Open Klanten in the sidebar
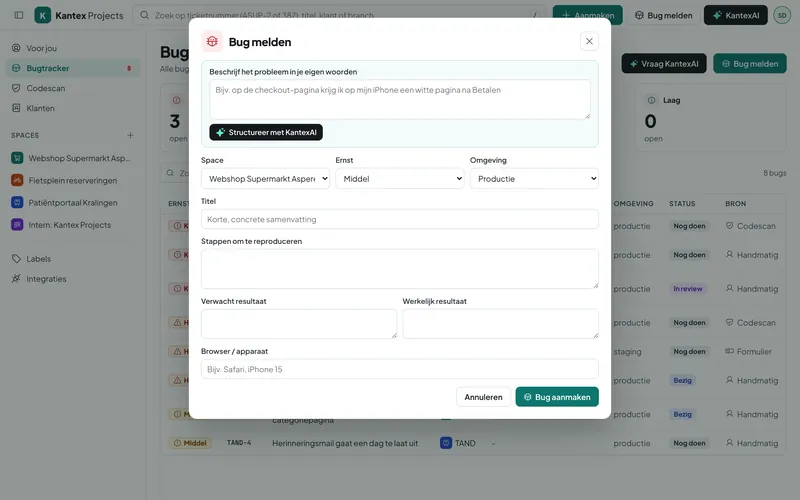Image resolution: width=800 pixels, height=500 pixels. click(72, 108)
